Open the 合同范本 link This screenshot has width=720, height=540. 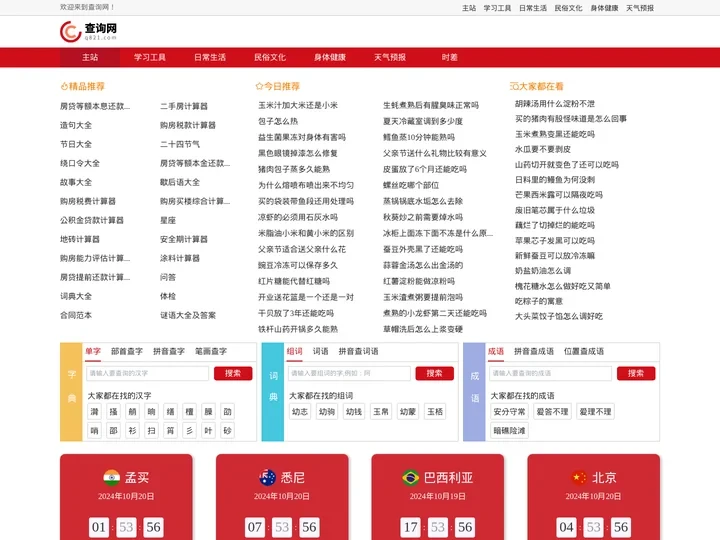[76, 315]
